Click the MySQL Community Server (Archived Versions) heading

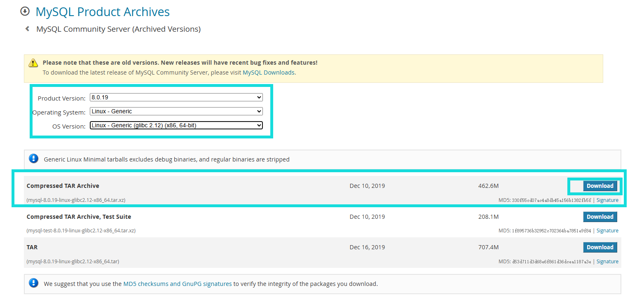click(119, 29)
